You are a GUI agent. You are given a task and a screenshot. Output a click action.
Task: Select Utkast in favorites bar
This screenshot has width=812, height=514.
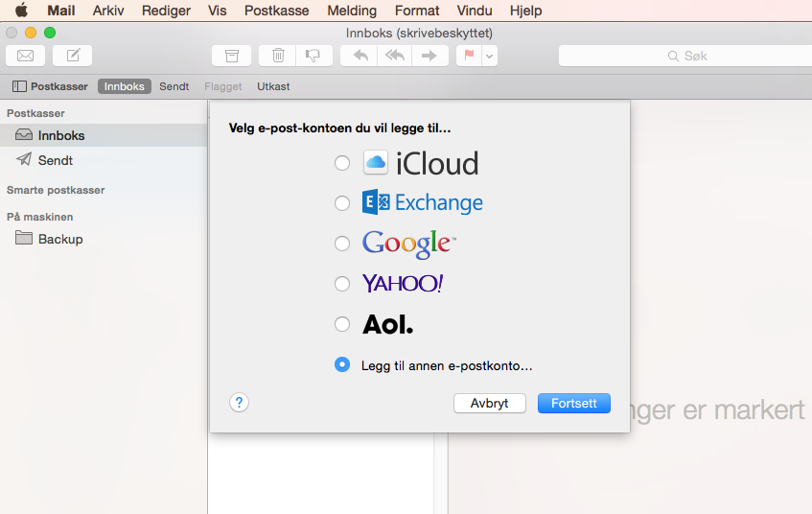[273, 86]
